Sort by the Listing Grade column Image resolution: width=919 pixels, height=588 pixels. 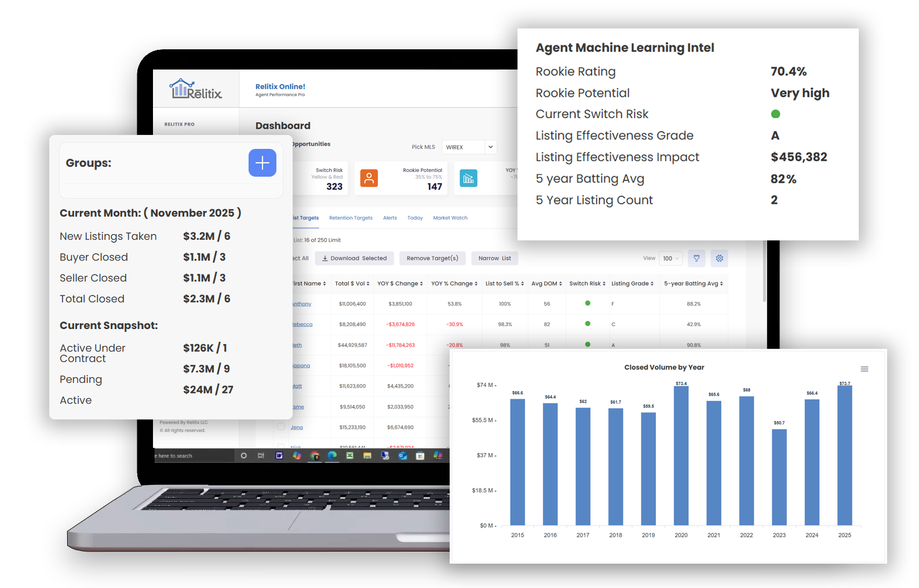pos(633,284)
